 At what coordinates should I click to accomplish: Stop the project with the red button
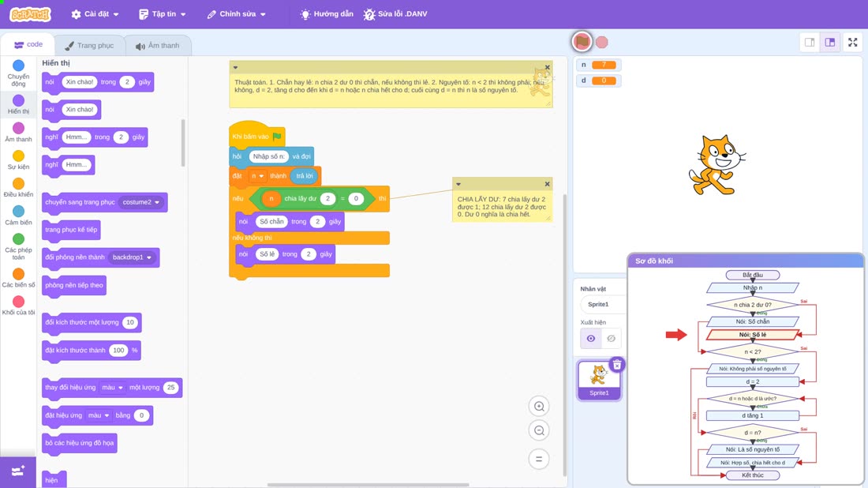click(602, 42)
